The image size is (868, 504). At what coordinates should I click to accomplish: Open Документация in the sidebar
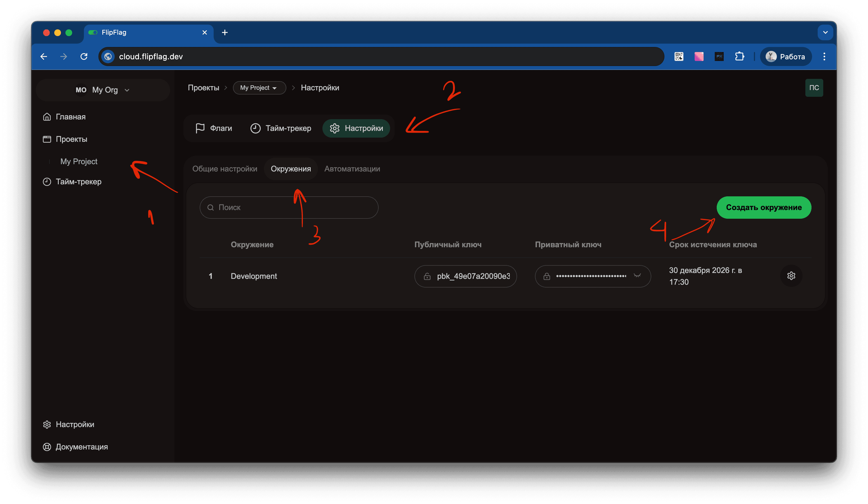(81, 446)
